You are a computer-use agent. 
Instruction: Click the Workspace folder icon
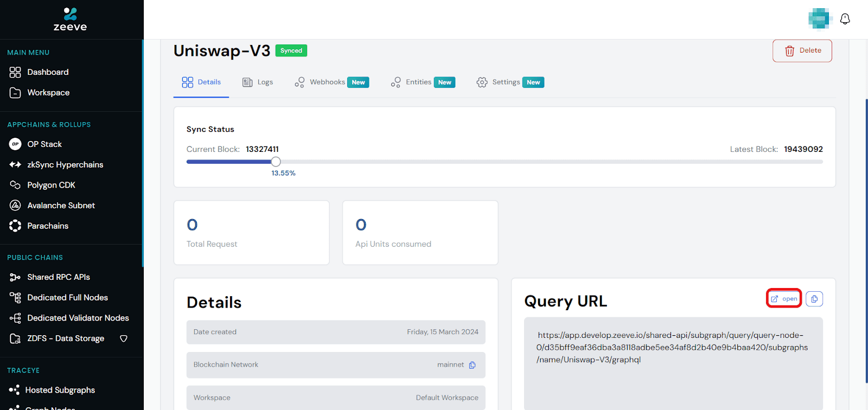[x=15, y=93]
